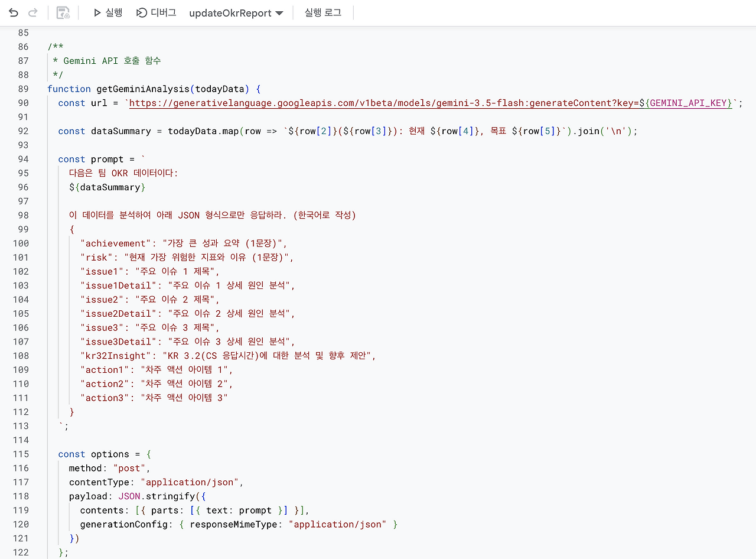This screenshot has height=559, width=756.
Task: Click the 'const options' declaration
Action: [93, 454]
